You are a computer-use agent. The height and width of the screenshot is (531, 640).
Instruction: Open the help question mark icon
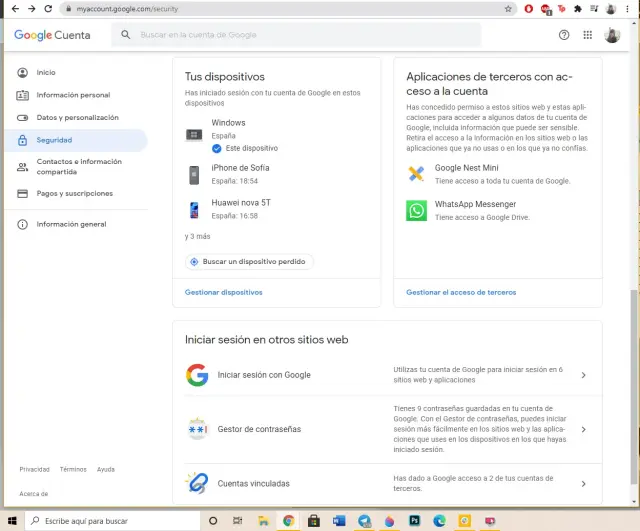[x=564, y=35]
